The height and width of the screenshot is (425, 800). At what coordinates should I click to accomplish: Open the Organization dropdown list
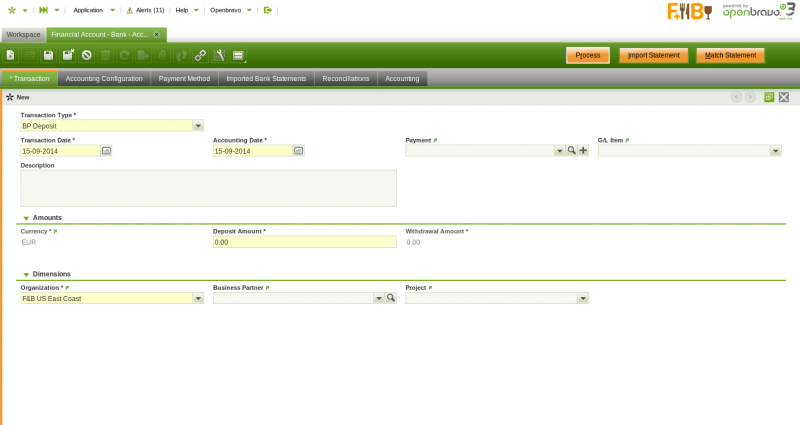click(x=198, y=298)
